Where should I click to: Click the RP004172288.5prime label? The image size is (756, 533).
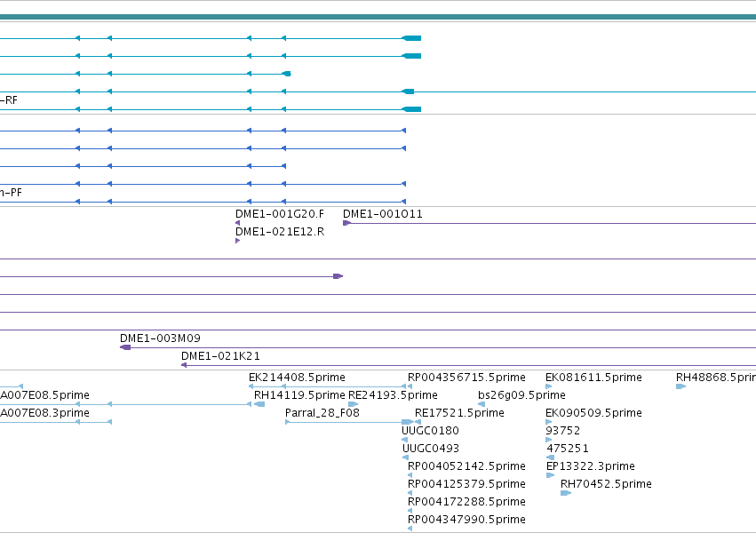466,502
